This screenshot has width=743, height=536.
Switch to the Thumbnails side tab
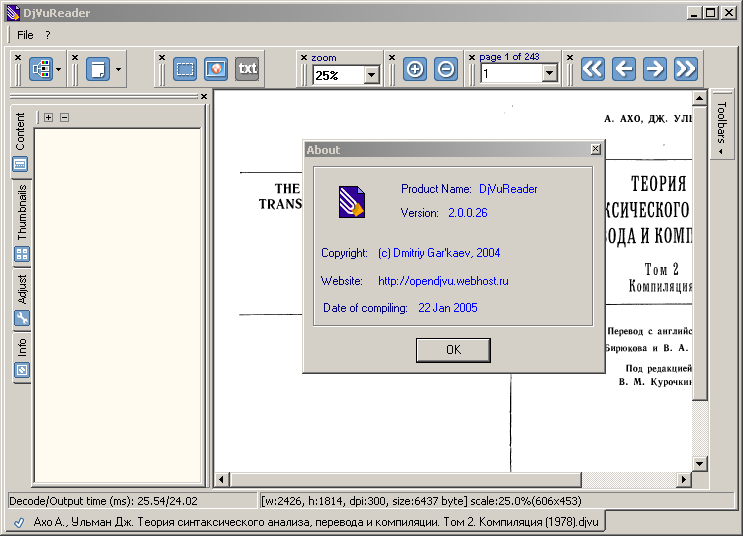(22, 223)
